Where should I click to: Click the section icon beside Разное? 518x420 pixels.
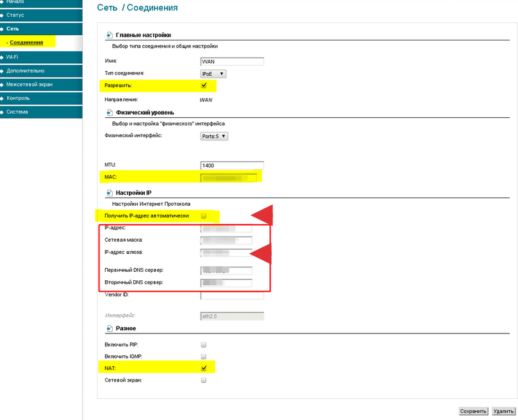click(x=108, y=328)
